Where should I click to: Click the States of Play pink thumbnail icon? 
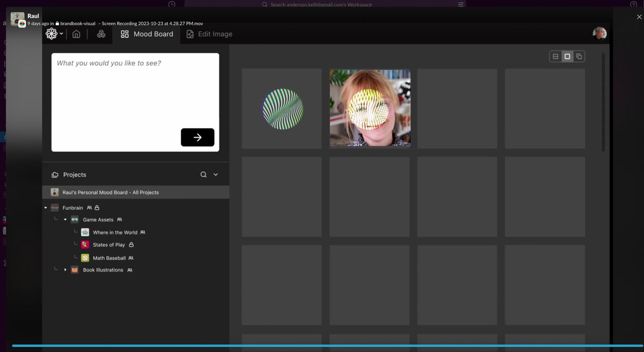pos(85,245)
